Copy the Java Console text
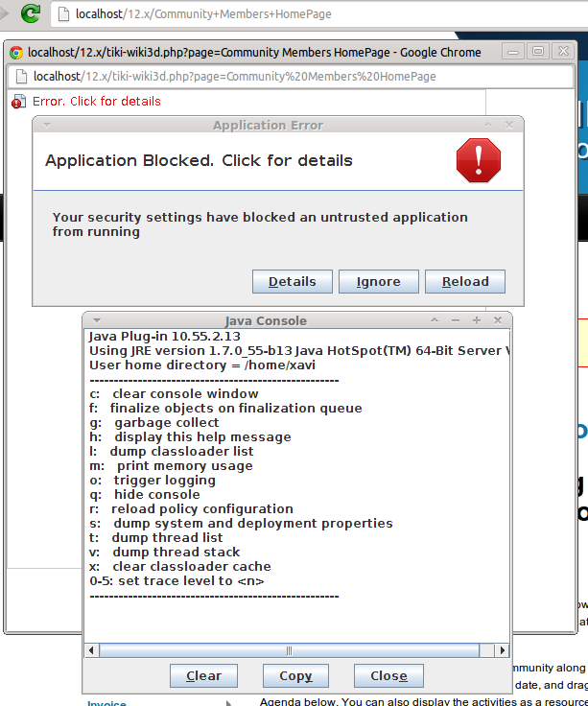This screenshot has height=706, width=588. coord(295,675)
